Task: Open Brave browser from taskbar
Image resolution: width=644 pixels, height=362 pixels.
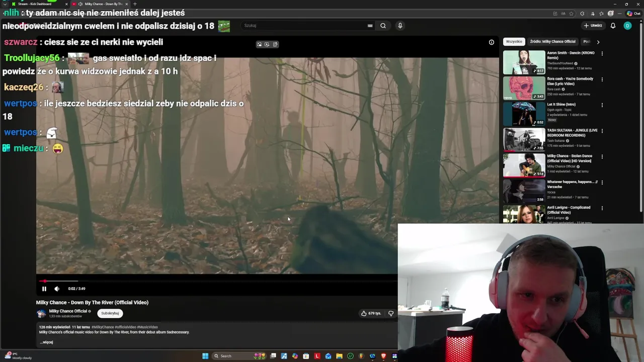Action: (x=383, y=356)
